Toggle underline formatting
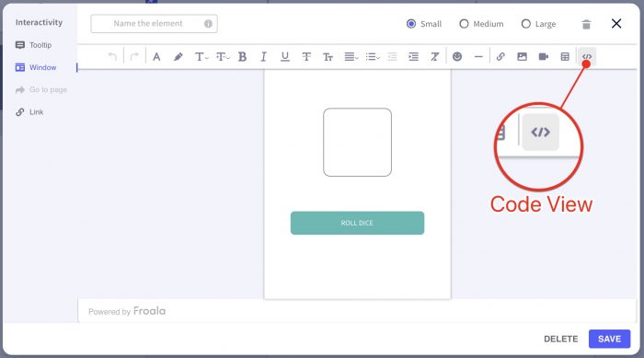The height and width of the screenshot is (358, 644). (x=285, y=57)
